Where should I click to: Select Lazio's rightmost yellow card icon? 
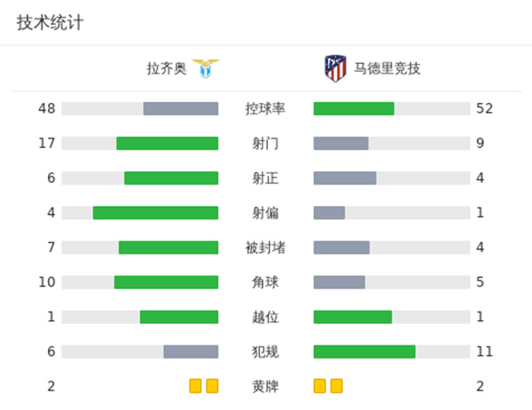pyautogui.click(x=212, y=386)
